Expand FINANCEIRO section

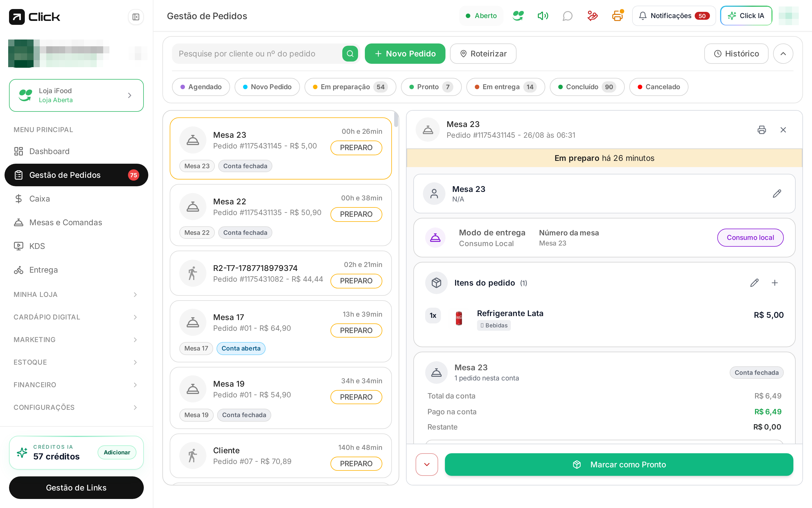(x=76, y=385)
